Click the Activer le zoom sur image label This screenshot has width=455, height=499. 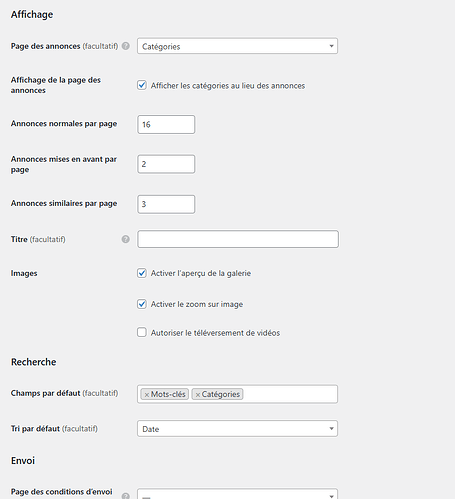pyautogui.click(x=197, y=304)
